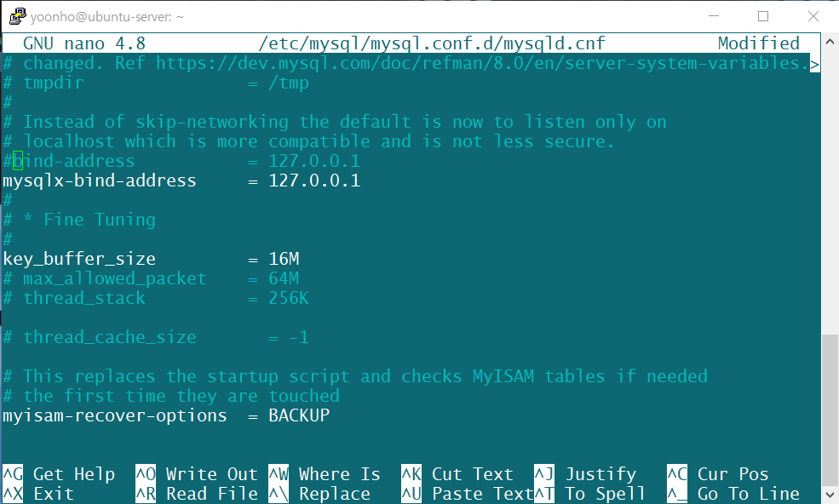The width and height of the screenshot is (839, 504).
Task: Maximize the PuTTY terminal window
Action: coord(763,16)
